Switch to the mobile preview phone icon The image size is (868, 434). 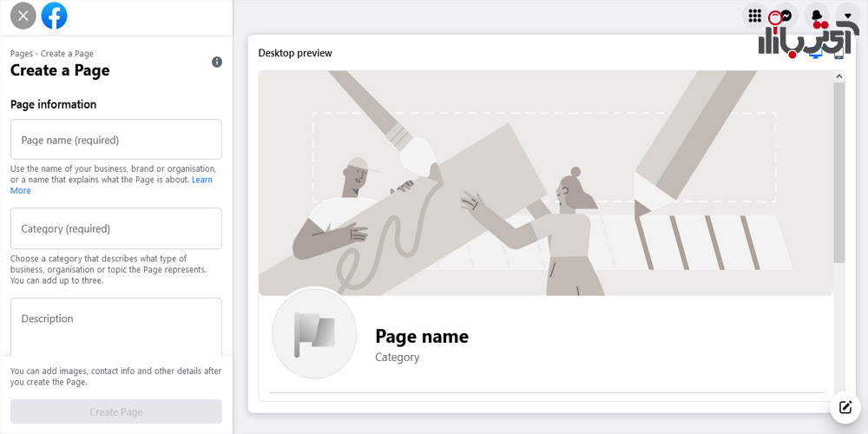tap(838, 53)
